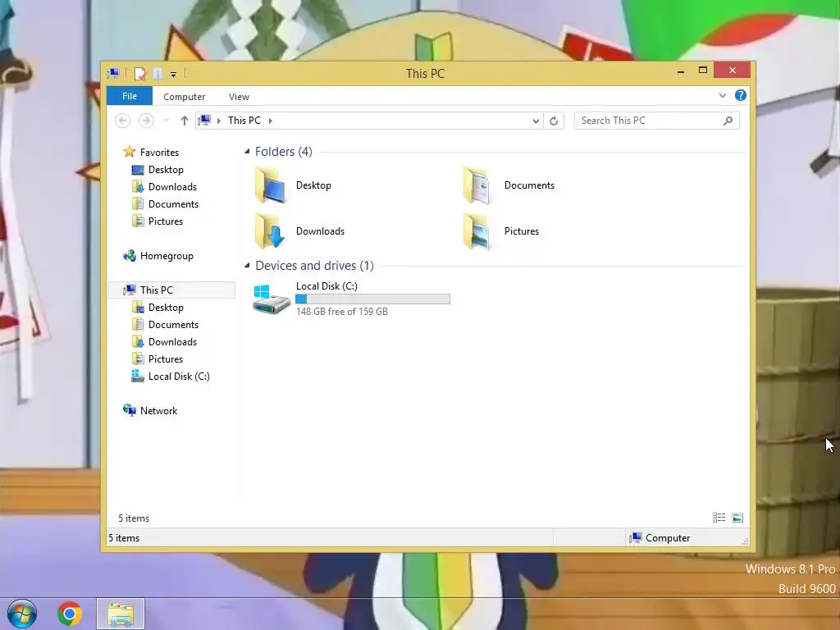The height and width of the screenshot is (630, 840).
Task: Collapse the Folders (4) group
Action: (x=247, y=152)
